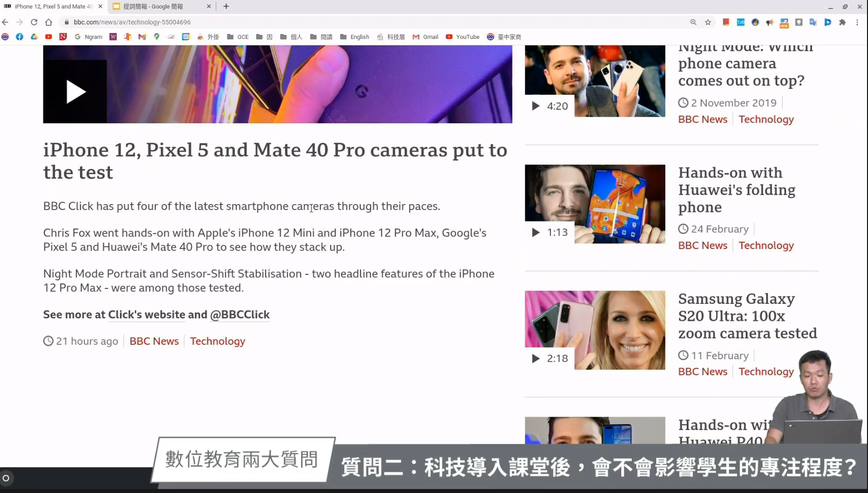Open Night Mode phone camera headline
Viewport: 868px width, 493px height.
click(x=746, y=67)
